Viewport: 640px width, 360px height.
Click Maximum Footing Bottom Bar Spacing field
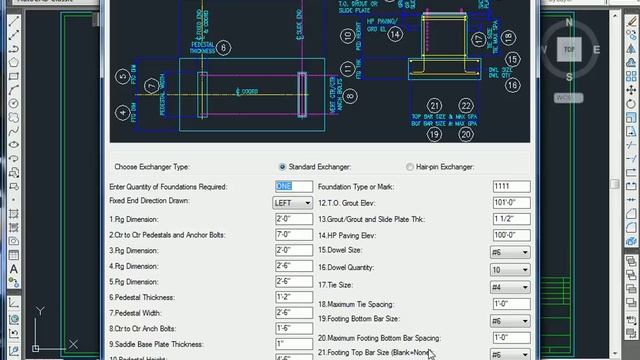511,338
